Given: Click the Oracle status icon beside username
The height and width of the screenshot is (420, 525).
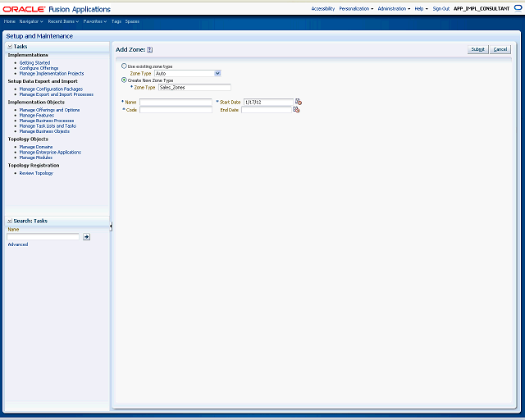Looking at the screenshot, I should [x=518, y=8].
